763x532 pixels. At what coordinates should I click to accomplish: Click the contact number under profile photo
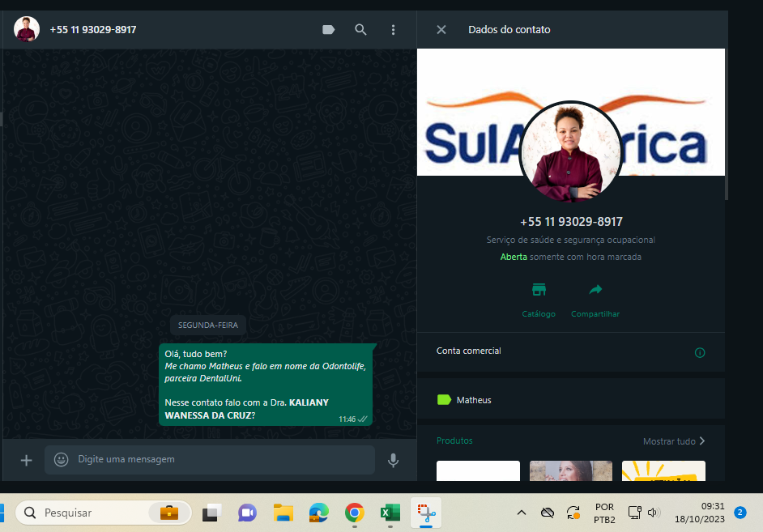pyautogui.click(x=571, y=222)
